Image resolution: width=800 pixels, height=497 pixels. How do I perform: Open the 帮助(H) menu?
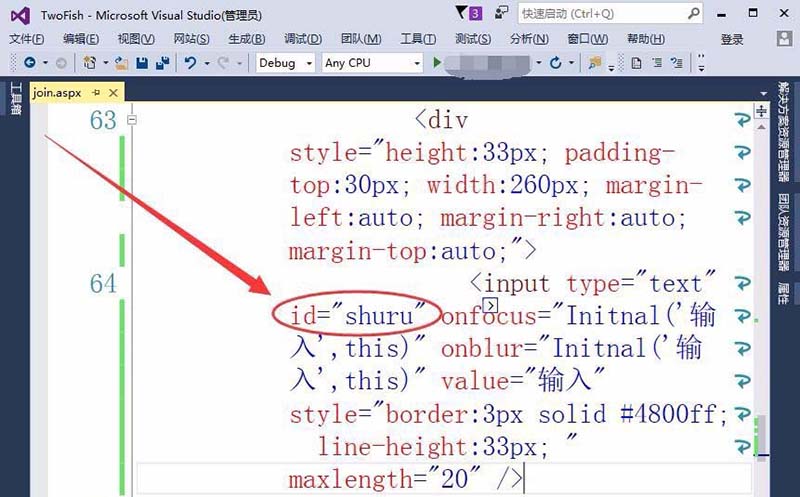(646, 39)
